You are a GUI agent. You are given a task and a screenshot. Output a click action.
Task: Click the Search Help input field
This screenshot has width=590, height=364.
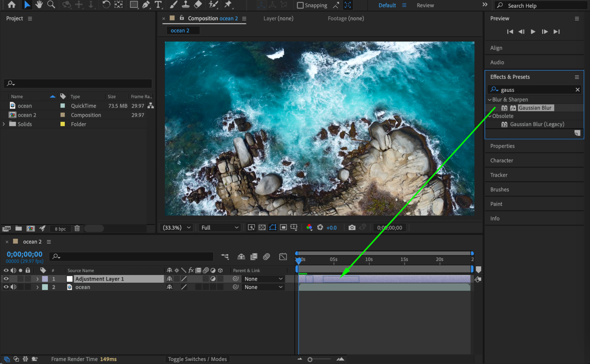point(543,6)
